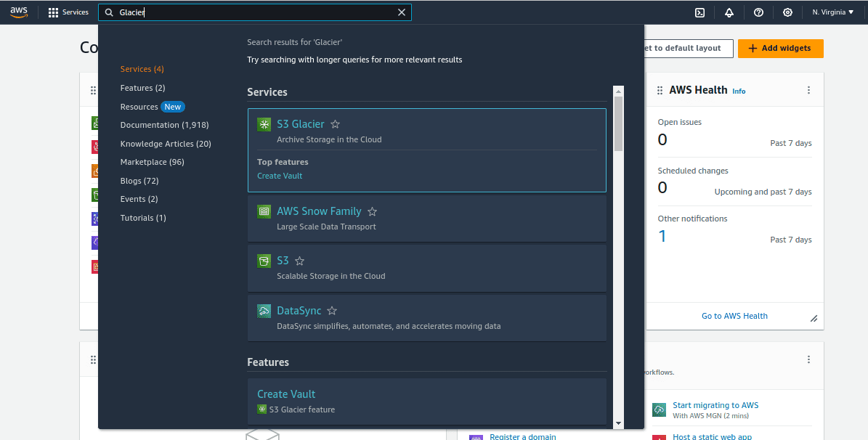Filter results by Marketplace (96)
The image size is (868, 440).
click(x=153, y=162)
